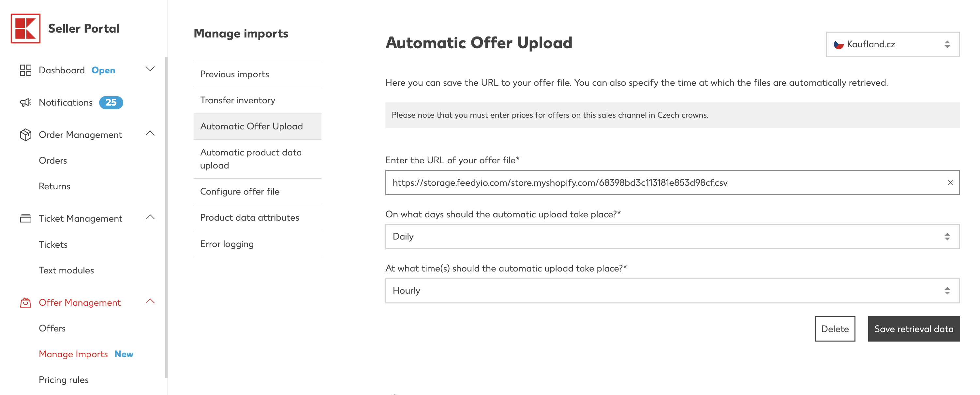The image size is (980, 395).
Task: Click the Offer Management bag icon
Action: [x=25, y=303]
